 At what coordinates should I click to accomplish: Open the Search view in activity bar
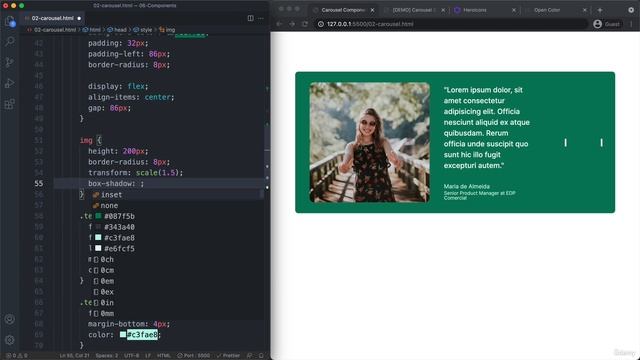10,41
